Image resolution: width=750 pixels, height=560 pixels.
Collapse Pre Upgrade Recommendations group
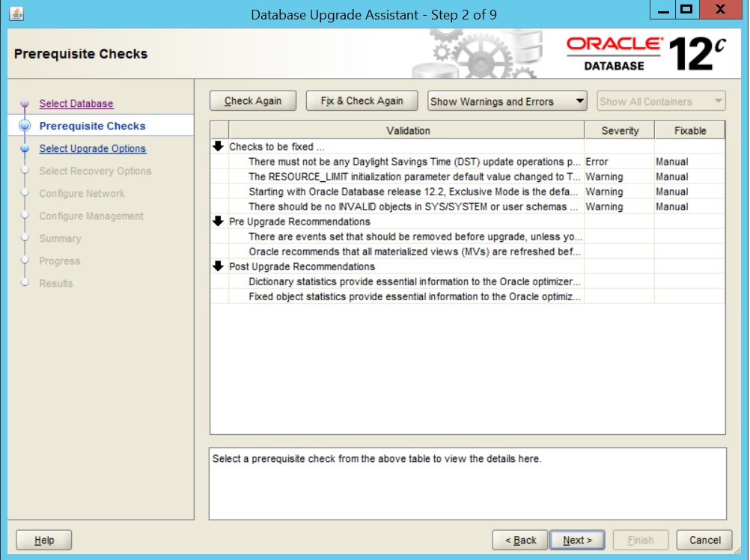click(218, 222)
